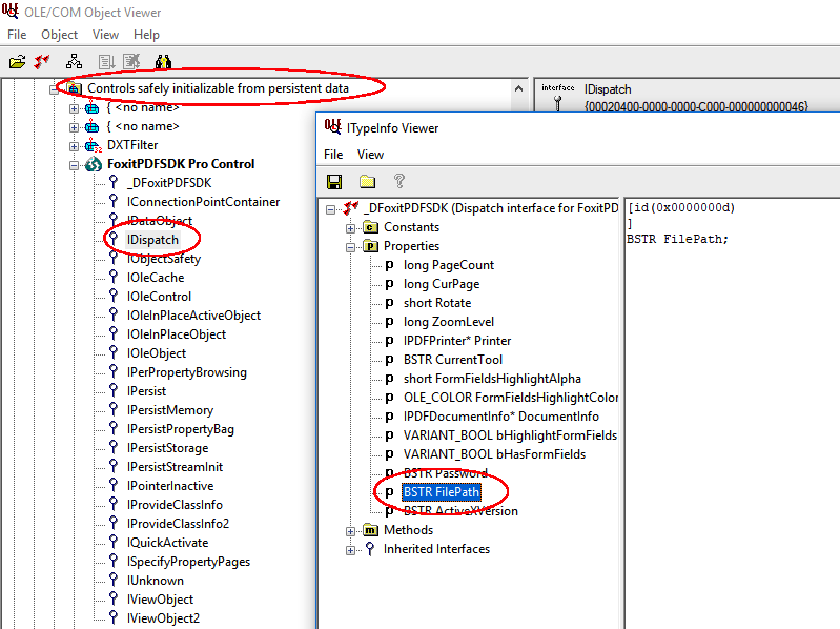Screen dimensions: 840x629
Task: Select the BSTR CurrentTool property
Action: coord(453,360)
